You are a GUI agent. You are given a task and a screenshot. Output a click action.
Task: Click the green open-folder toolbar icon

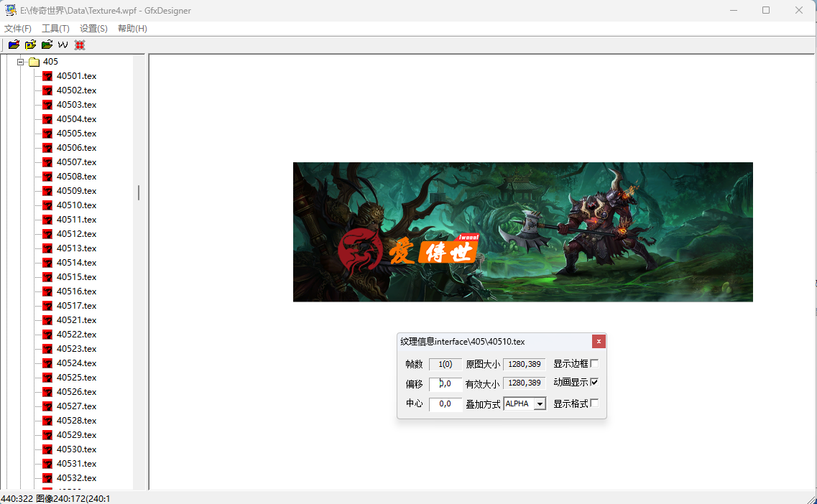pyautogui.click(x=47, y=44)
